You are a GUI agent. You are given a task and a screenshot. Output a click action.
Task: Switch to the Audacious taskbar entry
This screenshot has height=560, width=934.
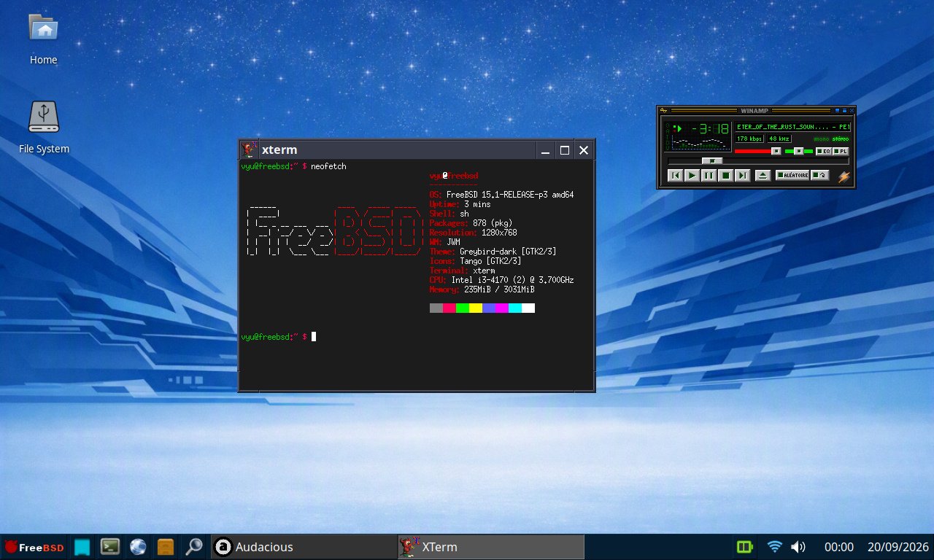pos(304,547)
